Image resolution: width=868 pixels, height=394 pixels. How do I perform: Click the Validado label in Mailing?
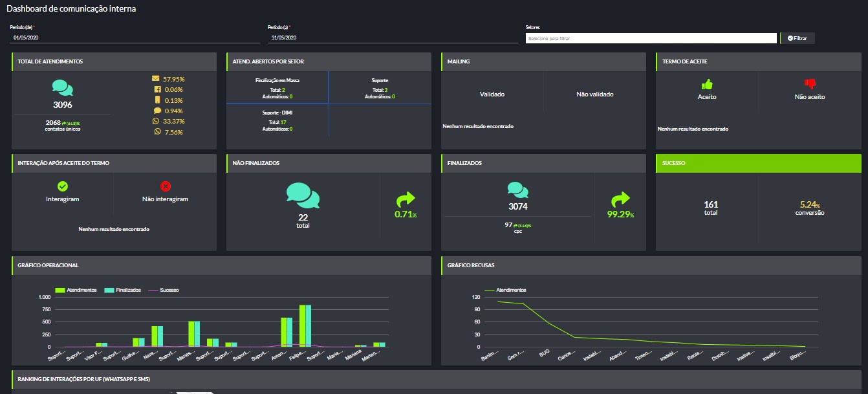point(492,94)
